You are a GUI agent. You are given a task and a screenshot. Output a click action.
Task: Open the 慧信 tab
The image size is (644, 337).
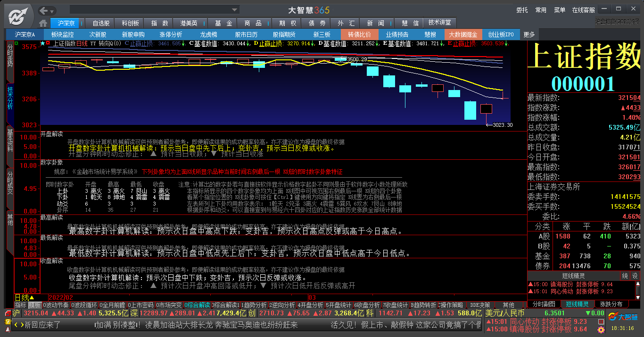coord(410,23)
